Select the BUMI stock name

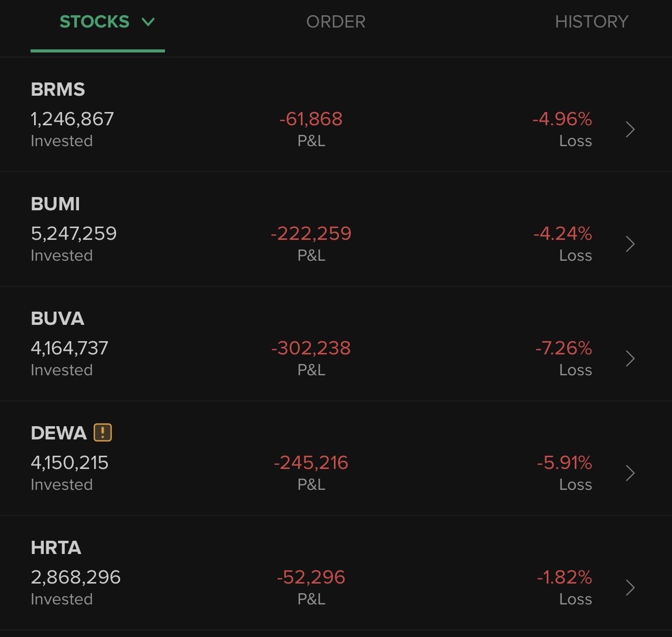click(55, 204)
